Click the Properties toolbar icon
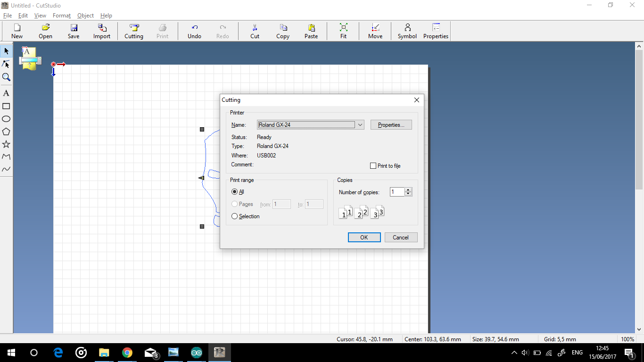 pos(436,31)
